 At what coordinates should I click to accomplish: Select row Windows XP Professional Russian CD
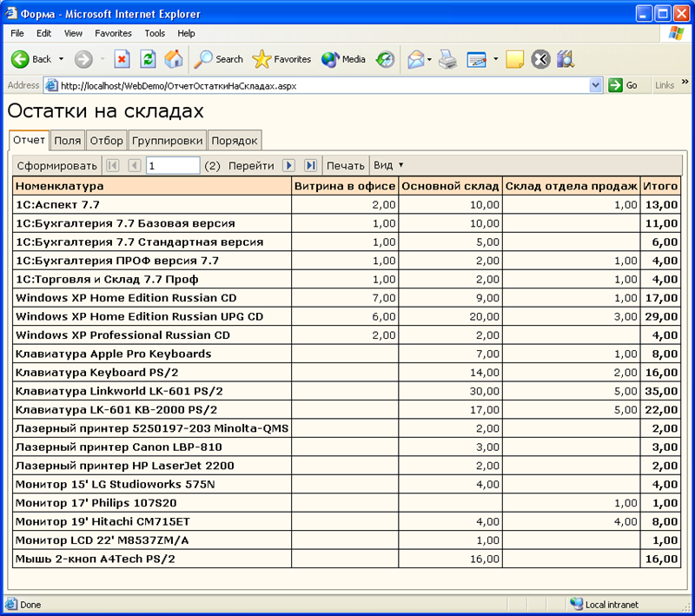click(x=347, y=335)
